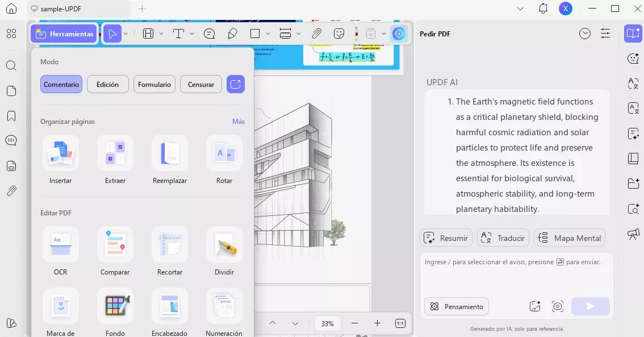This screenshot has height=337, width=644.
Task: Expand dropdown arrow next to select cursor tool
Action: pos(126,34)
